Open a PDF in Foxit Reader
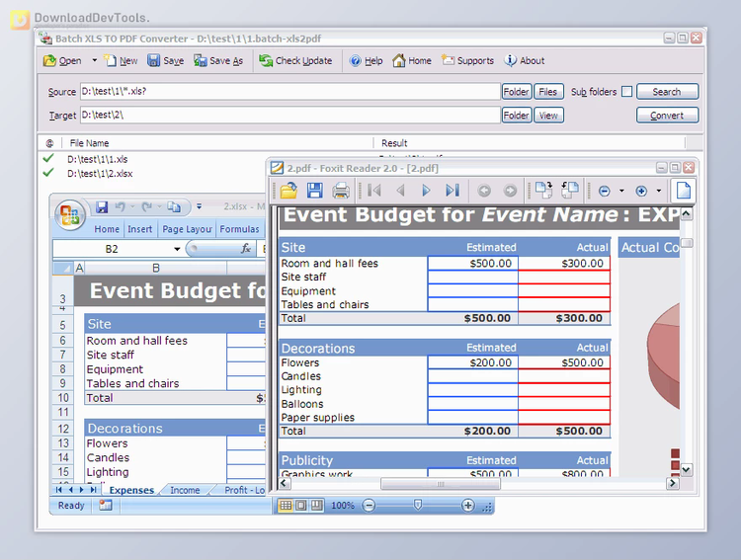The height and width of the screenshot is (560, 741). click(288, 191)
